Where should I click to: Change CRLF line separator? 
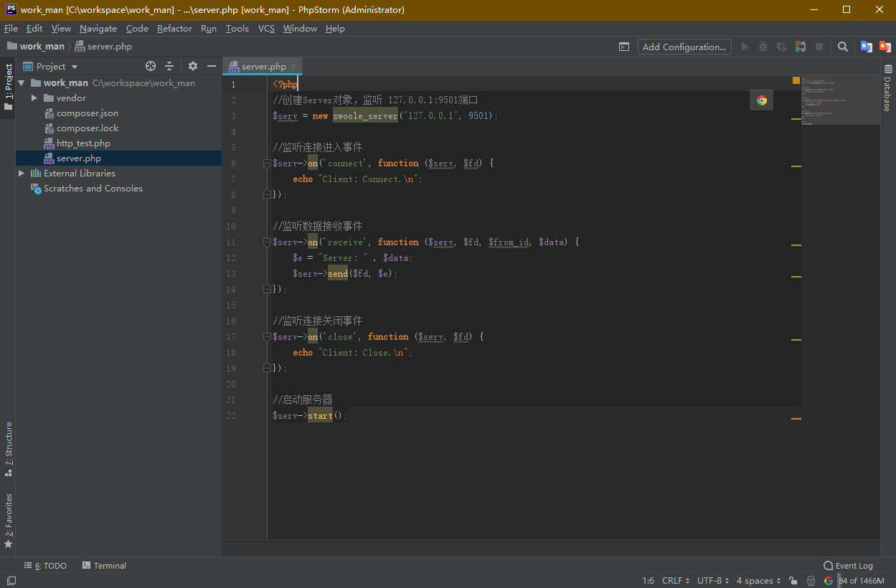pos(676,581)
